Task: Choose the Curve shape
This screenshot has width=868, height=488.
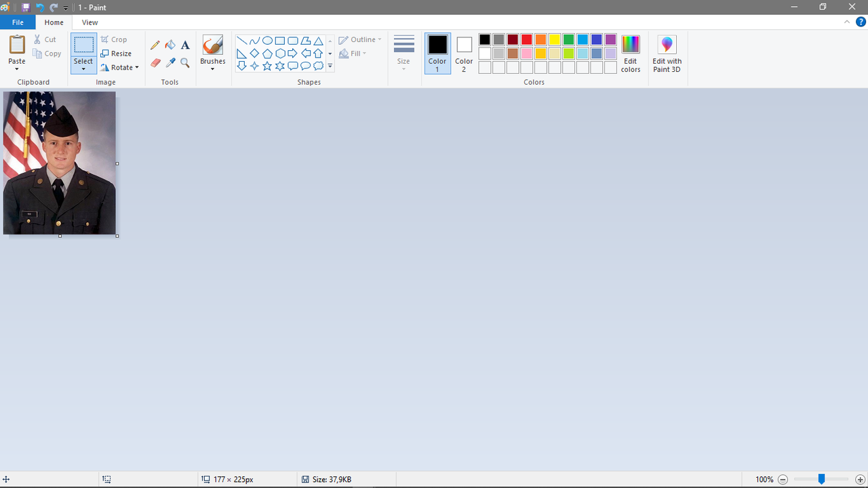Action: [254, 41]
